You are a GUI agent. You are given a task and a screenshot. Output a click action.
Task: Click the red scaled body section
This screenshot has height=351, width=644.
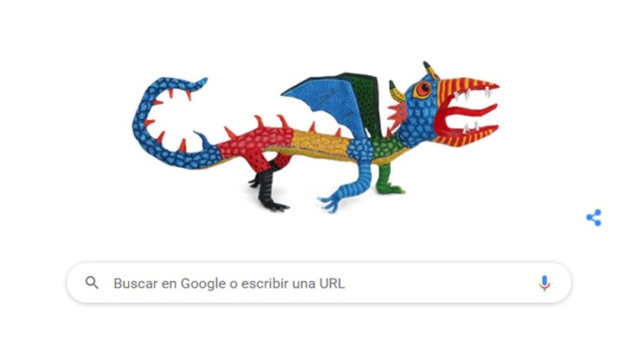click(255, 144)
